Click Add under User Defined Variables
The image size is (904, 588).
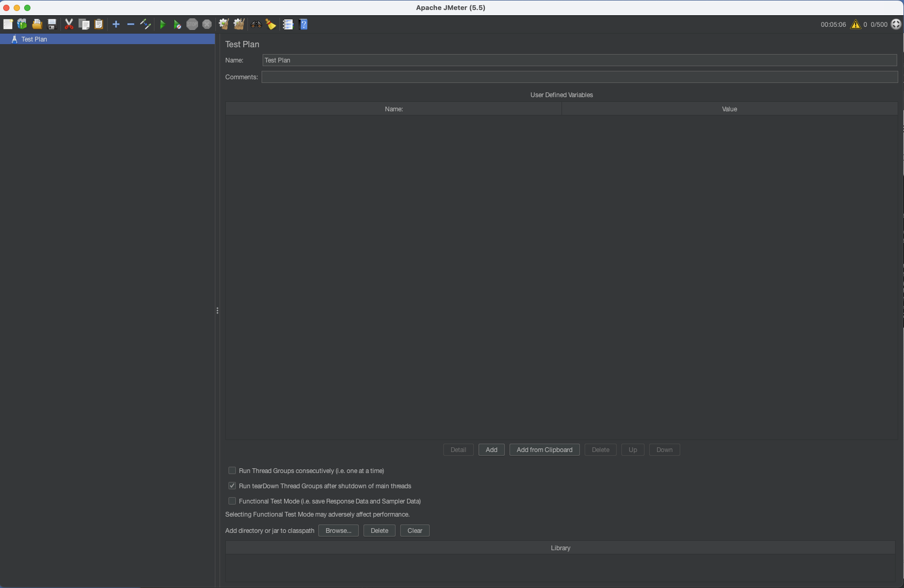tap(492, 450)
